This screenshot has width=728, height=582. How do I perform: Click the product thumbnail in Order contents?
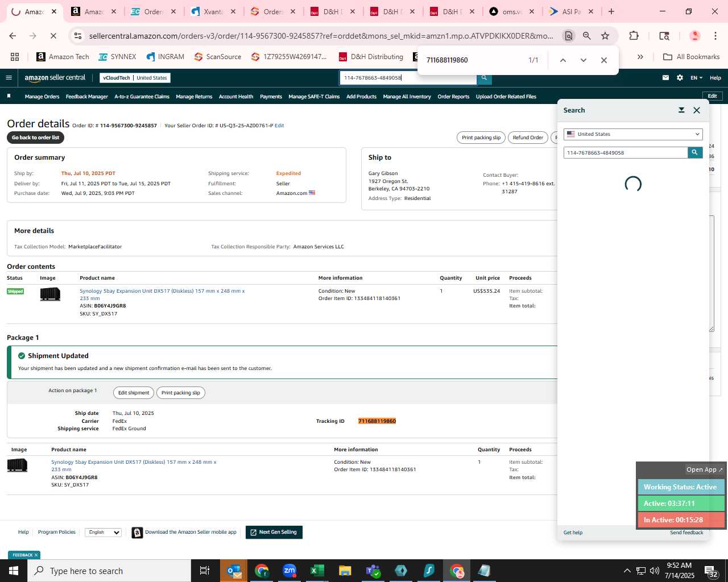[50, 294]
